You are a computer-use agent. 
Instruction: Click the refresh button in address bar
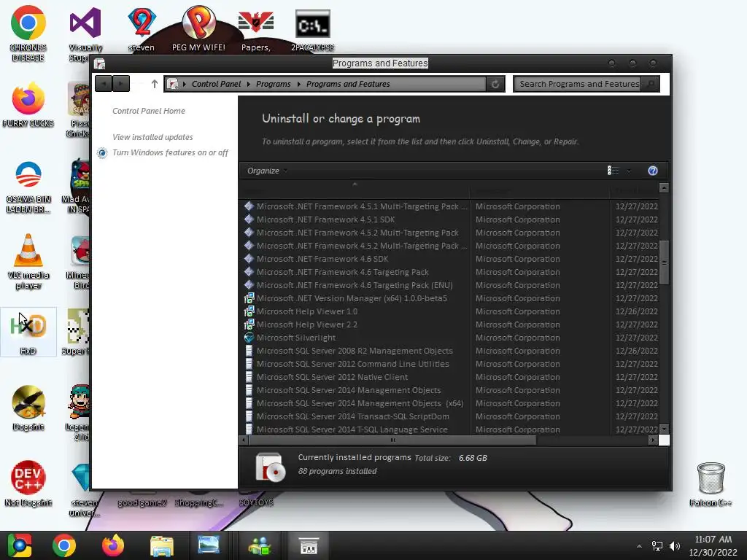click(495, 84)
